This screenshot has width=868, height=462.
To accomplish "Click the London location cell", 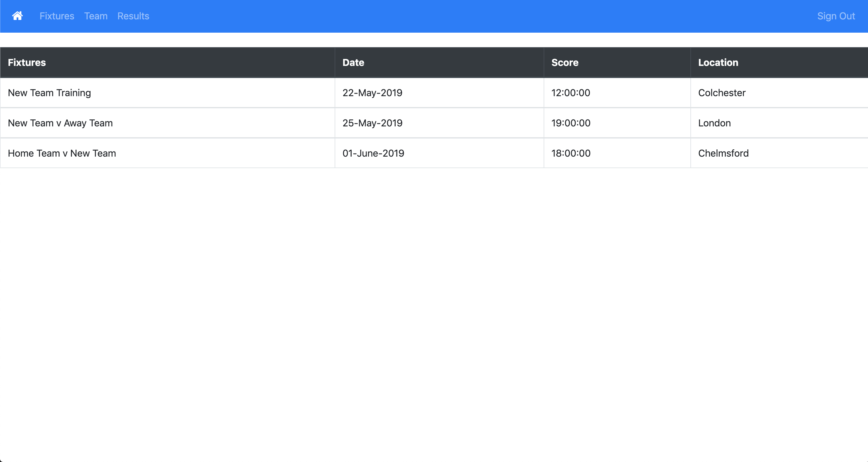I will coord(714,123).
